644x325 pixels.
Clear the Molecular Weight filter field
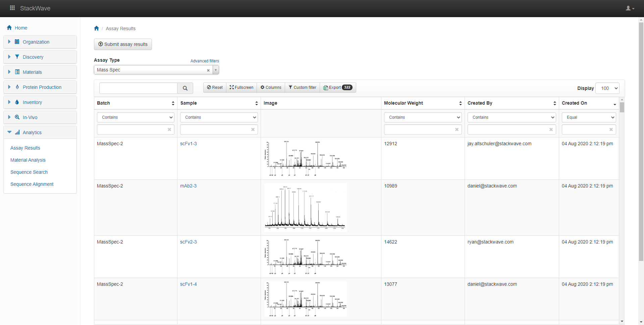tap(457, 129)
